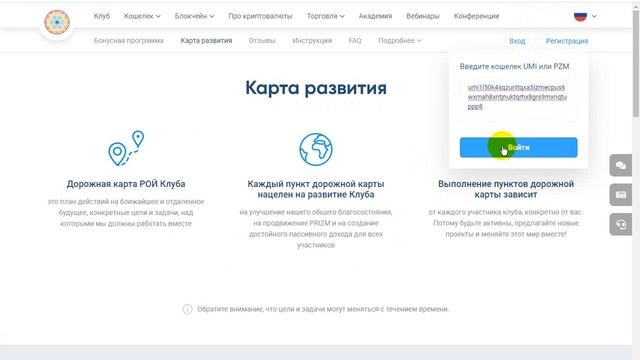
Task: Select the Бонусная программа tab
Action: point(129,40)
